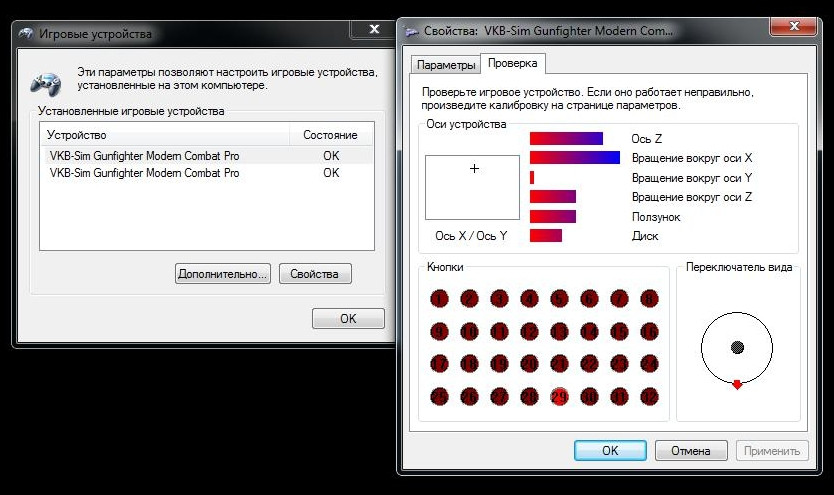Click button indicator 32 in Кнопки
This screenshot has height=495, width=834.
click(x=649, y=397)
